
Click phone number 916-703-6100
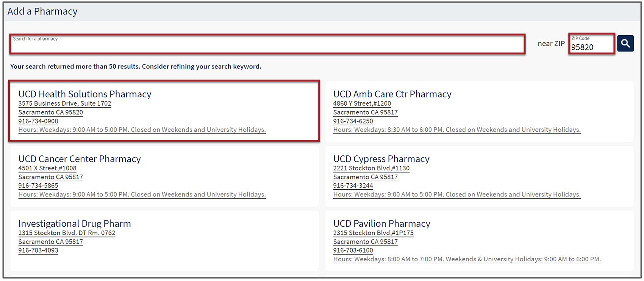(353, 251)
